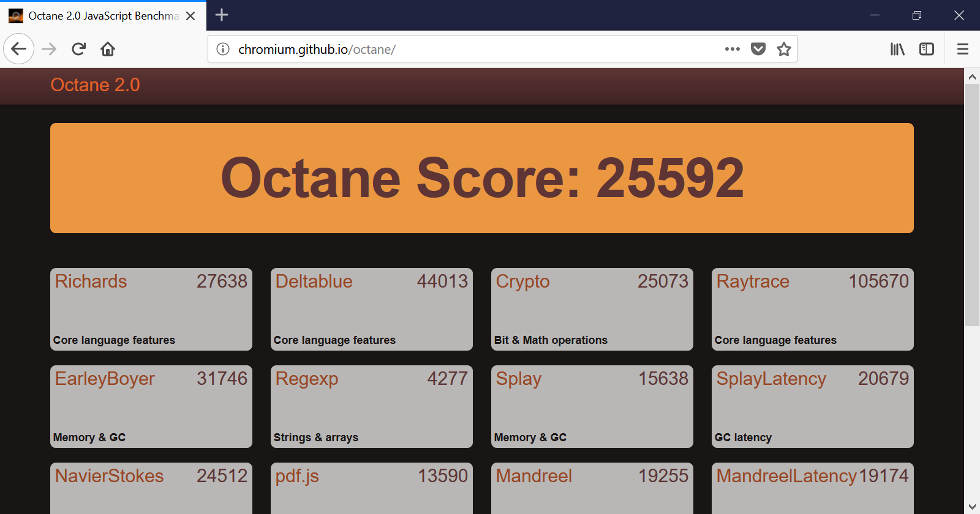This screenshot has width=980, height=514.
Task: Close the Octane 2.0 tab
Action: point(190,16)
